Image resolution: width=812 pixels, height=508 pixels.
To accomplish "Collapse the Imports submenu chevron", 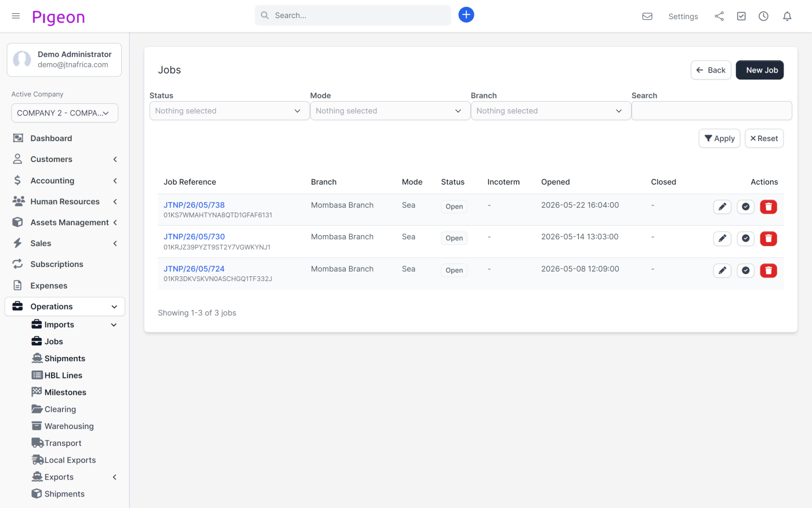I will pyautogui.click(x=114, y=325).
